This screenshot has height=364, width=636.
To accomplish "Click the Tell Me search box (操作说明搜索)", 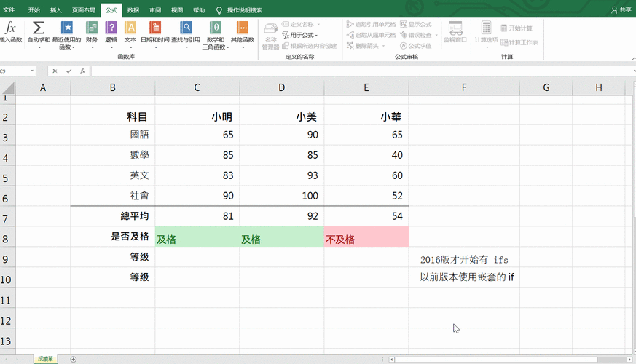I will pyautogui.click(x=245, y=10).
